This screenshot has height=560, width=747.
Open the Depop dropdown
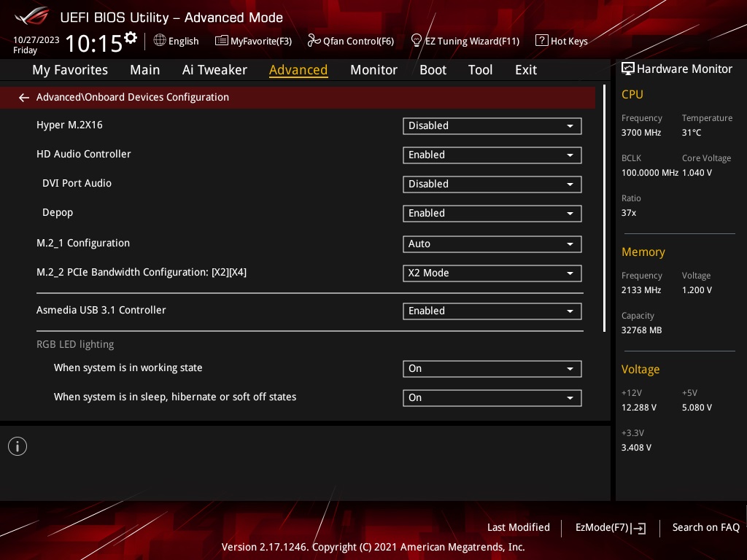coord(492,214)
